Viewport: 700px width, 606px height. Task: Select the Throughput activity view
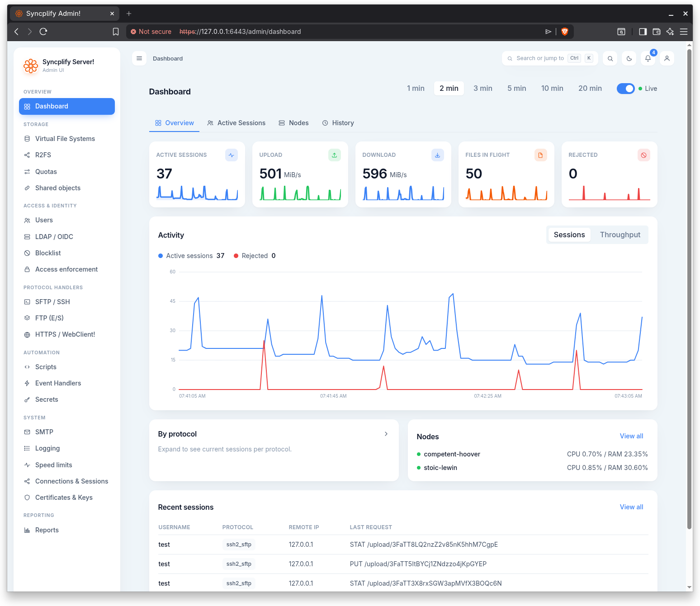click(620, 235)
